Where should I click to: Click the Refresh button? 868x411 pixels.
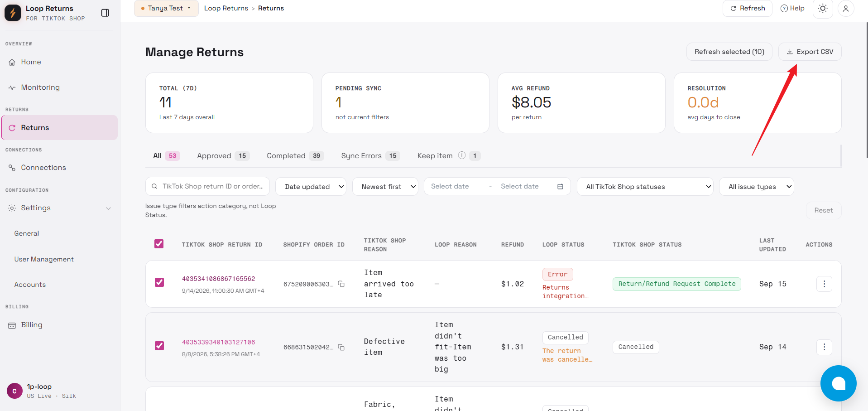coord(748,8)
